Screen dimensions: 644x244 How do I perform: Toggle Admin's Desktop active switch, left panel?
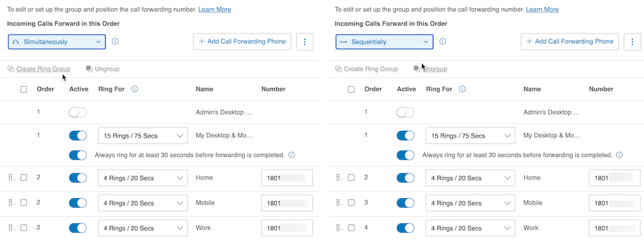78,113
